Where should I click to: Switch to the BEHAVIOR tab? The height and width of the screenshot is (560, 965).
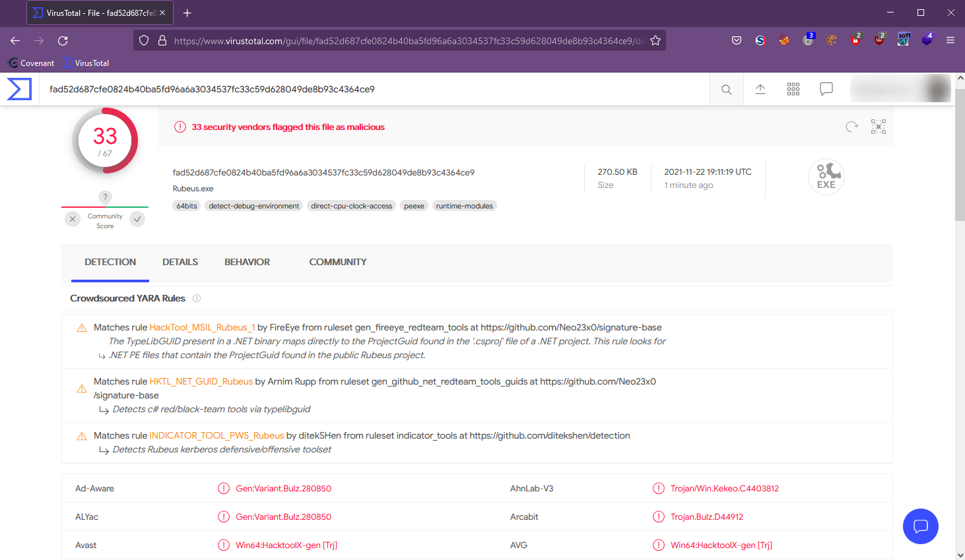[x=247, y=262]
